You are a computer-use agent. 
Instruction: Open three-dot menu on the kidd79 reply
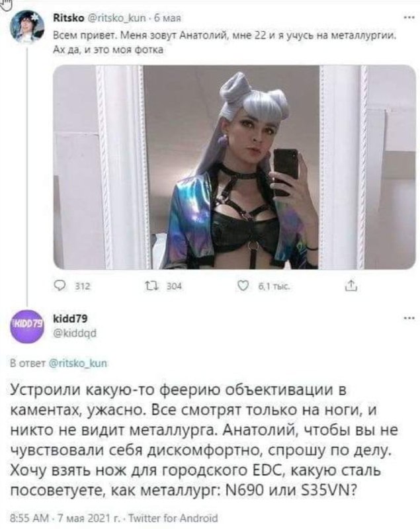pyautogui.click(x=409, y=318)
